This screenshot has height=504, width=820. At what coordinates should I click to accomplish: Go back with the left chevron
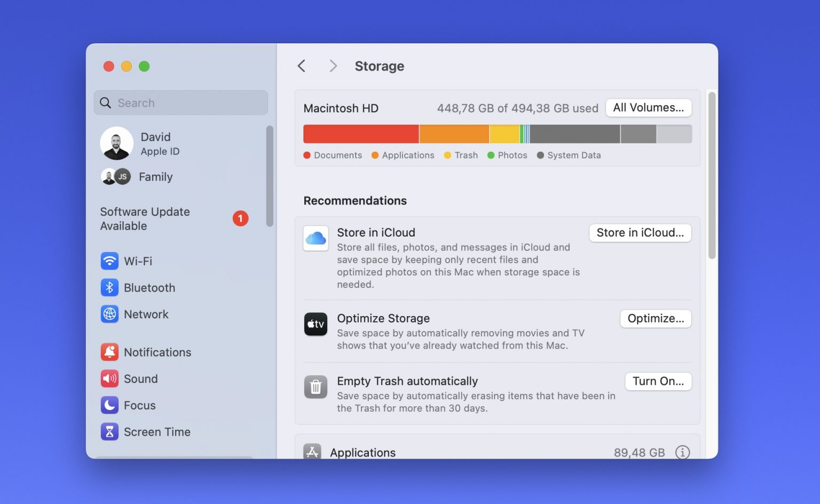pyautogui.click(x=302, y=66)
